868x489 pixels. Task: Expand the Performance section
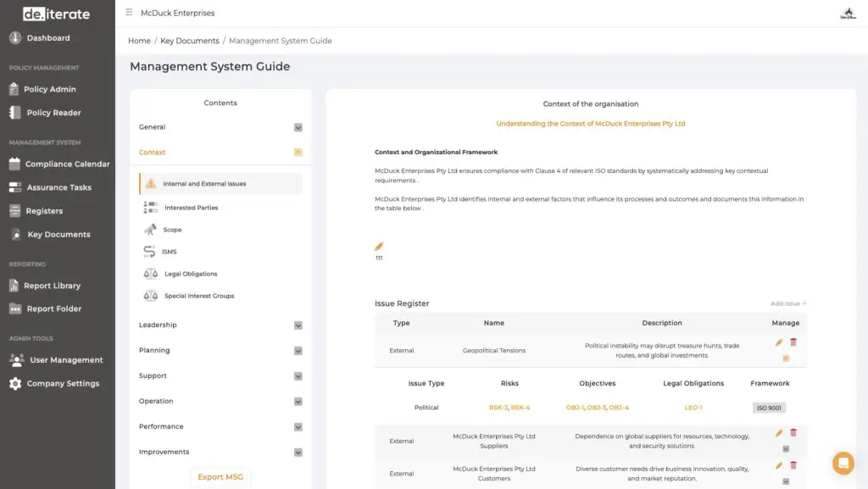[x=298, y=427]
